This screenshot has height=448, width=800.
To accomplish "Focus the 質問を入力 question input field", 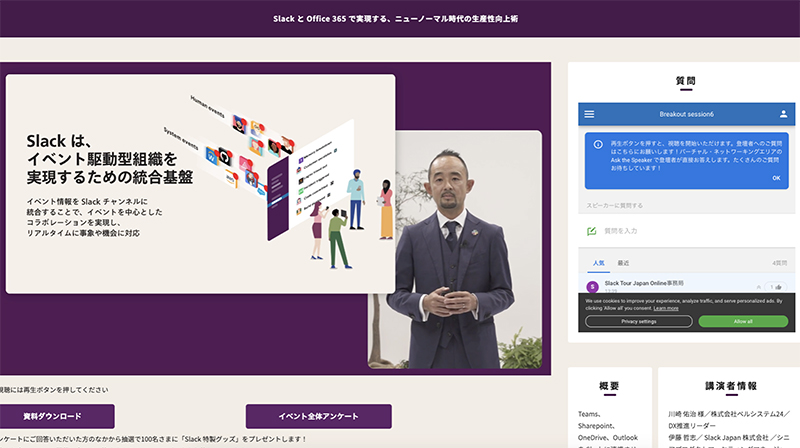I will point(686,231).
